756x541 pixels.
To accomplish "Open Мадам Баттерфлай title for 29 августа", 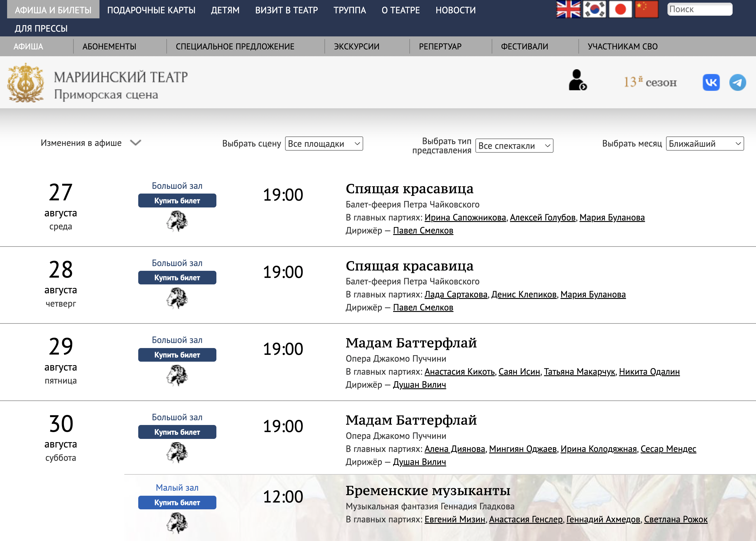I will tap(411, 343).
